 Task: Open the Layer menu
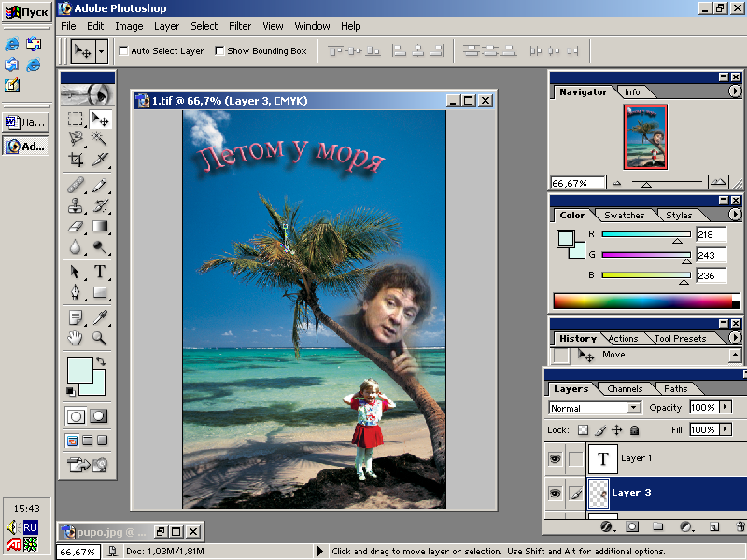click(167, 26)
